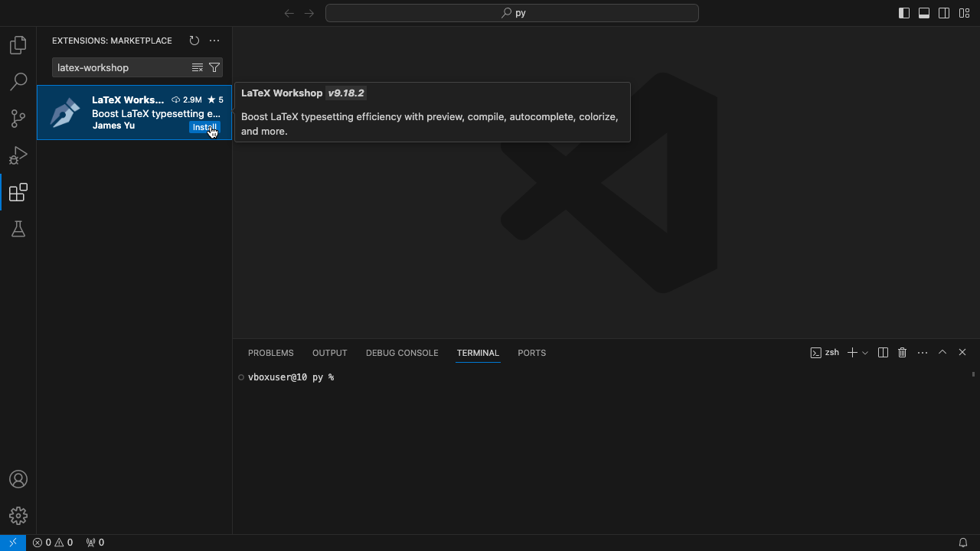Maximize the panel size chevron
980x551 pixels.
942,353
